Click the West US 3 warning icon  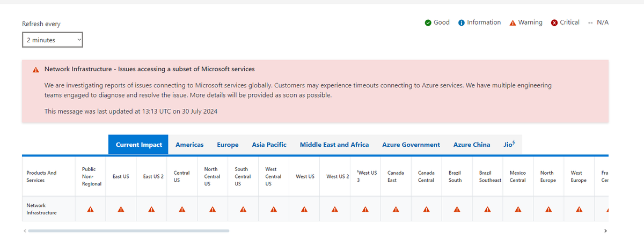[x=365, y=210]
